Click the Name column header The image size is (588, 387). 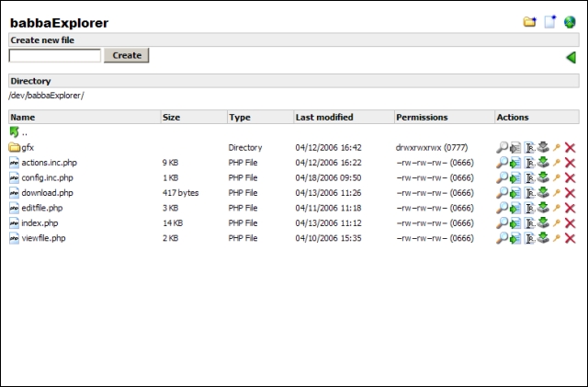coord(22,118)
